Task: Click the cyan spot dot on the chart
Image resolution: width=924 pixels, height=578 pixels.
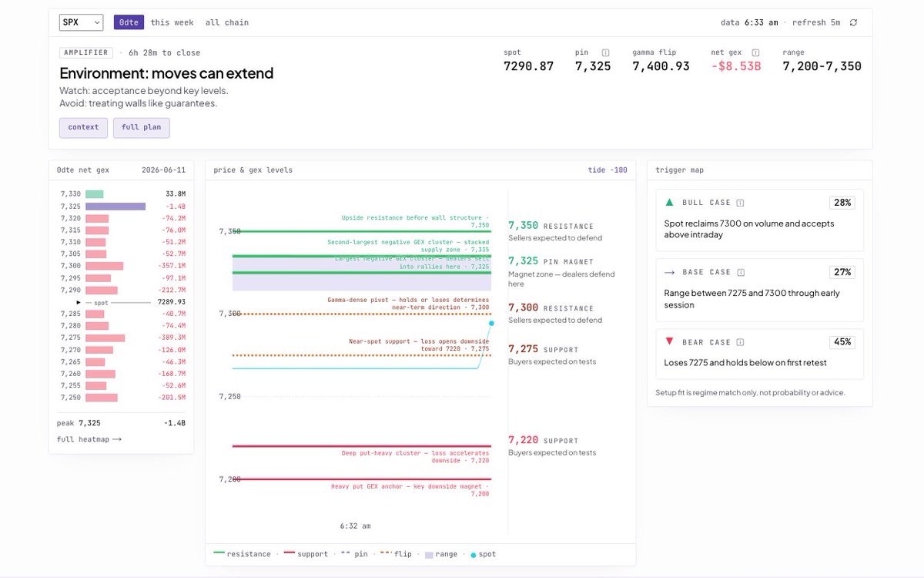Action: point(491,323)
